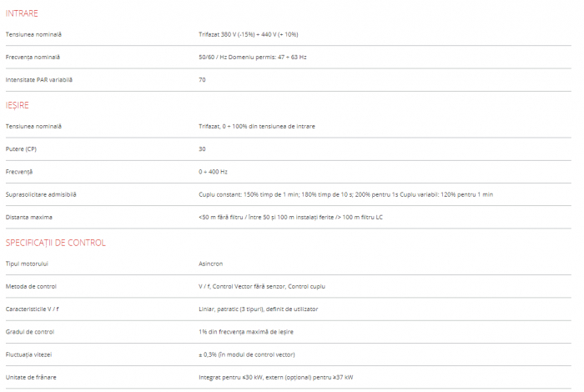Click the 'Distanța maxima' row label
The width and height of the screenshot is (584, 392).
click(28, 217)
